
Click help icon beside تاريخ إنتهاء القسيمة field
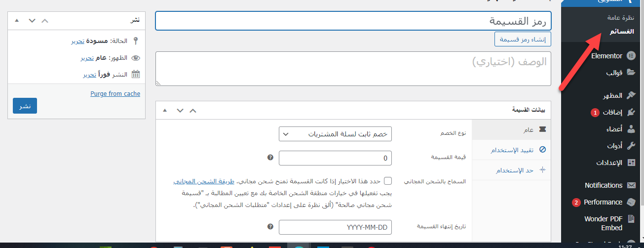coord(270,227)
